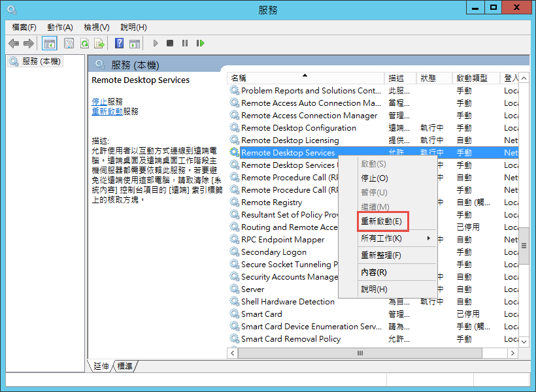Click the vertical scrollbar thumb
Viewport: 536px width, 392px height.
point(524,246)
